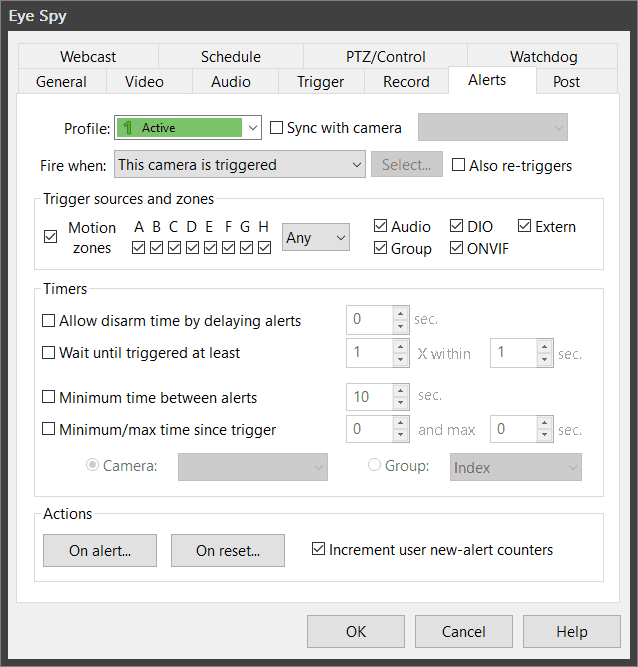Screen dimensions: 638x667
Task: Open the Camera dropdown list
Action: (x=253, y=467)
